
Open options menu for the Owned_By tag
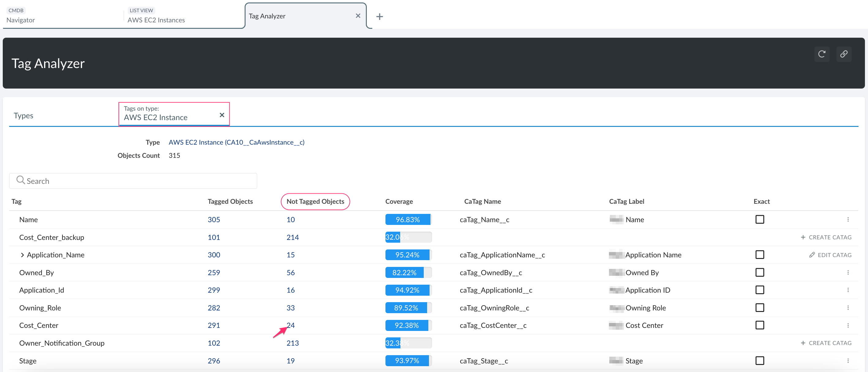pyautogui.click(x=848, y=272)
